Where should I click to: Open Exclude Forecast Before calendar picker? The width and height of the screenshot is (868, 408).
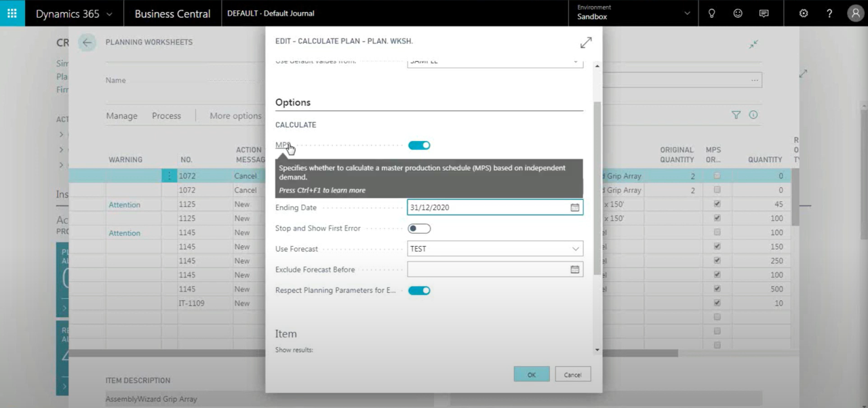(x=575, y=269)
